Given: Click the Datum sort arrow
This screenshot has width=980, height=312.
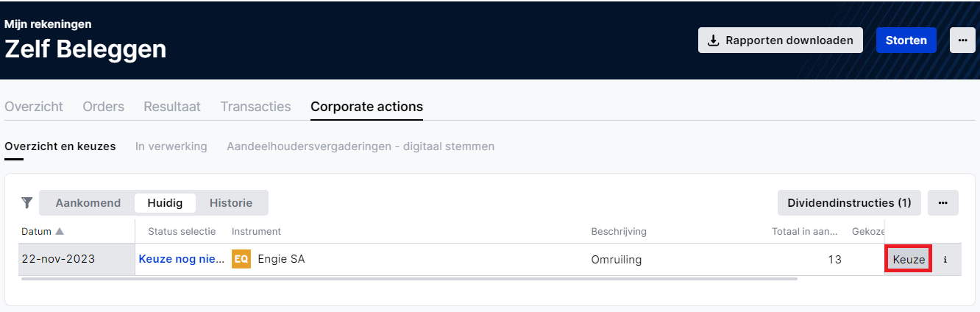Looking at the screenshot, I should [x=60, y=231].
